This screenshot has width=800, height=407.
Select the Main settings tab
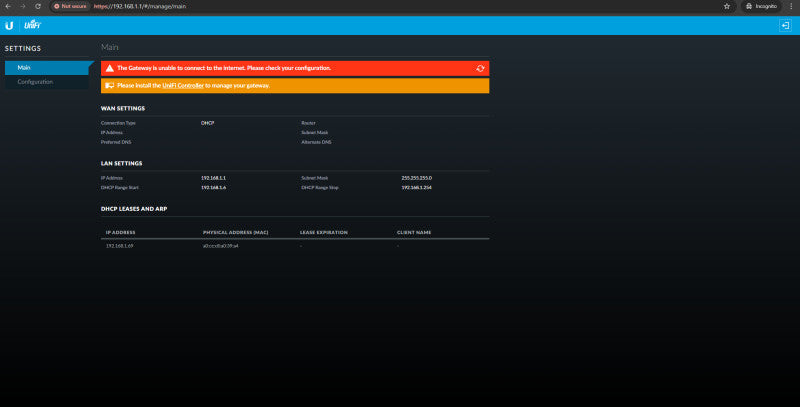(47, 68)
